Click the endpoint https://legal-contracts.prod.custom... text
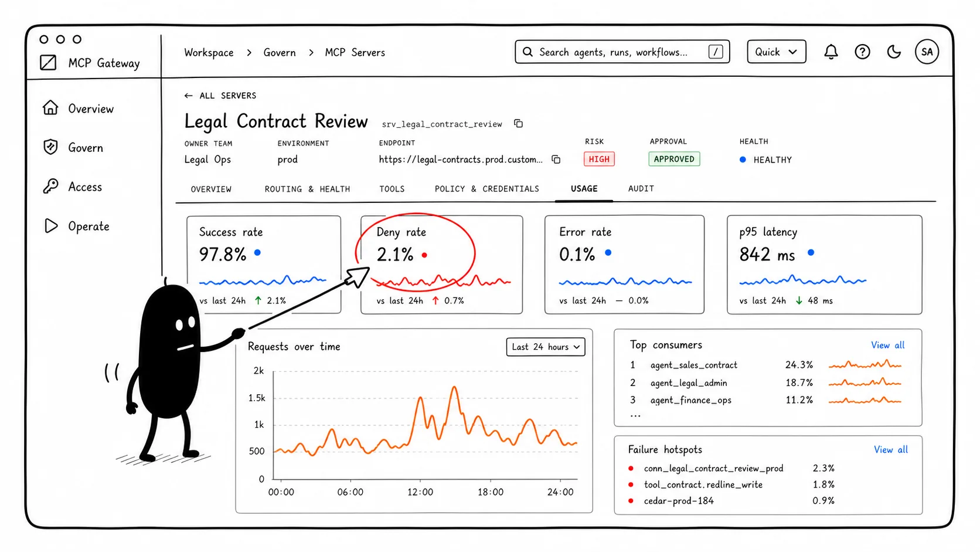Image resolution: width=980 pixels, height=552 pixels. [x=460, y=160]
